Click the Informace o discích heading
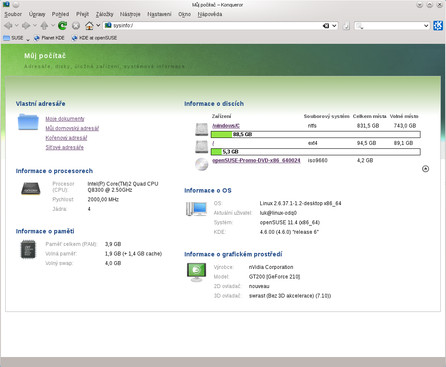Image resolution: width=446 pixels, height=367 pixels. tap(214, 104)
